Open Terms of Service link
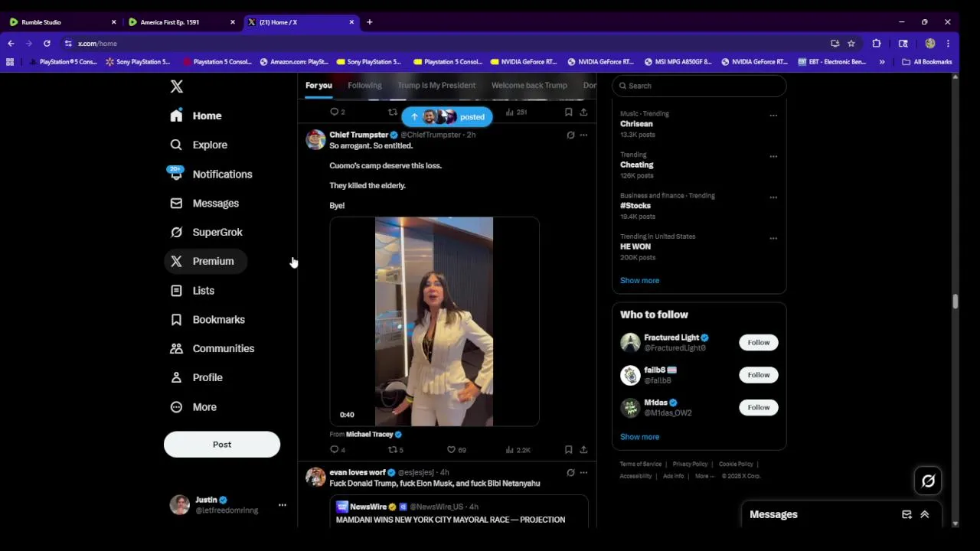Viewport: 980px width, 551px height. pyautogui.click(x=641, y=464)
